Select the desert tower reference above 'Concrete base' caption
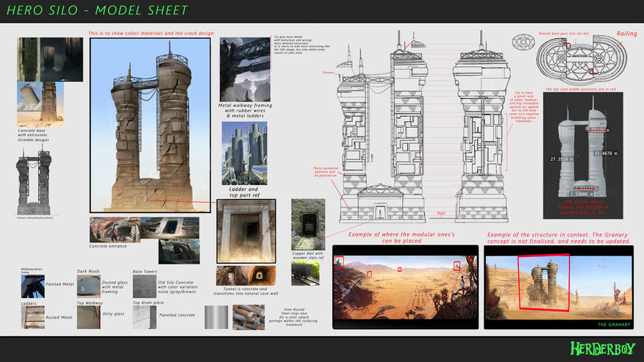 40,104
